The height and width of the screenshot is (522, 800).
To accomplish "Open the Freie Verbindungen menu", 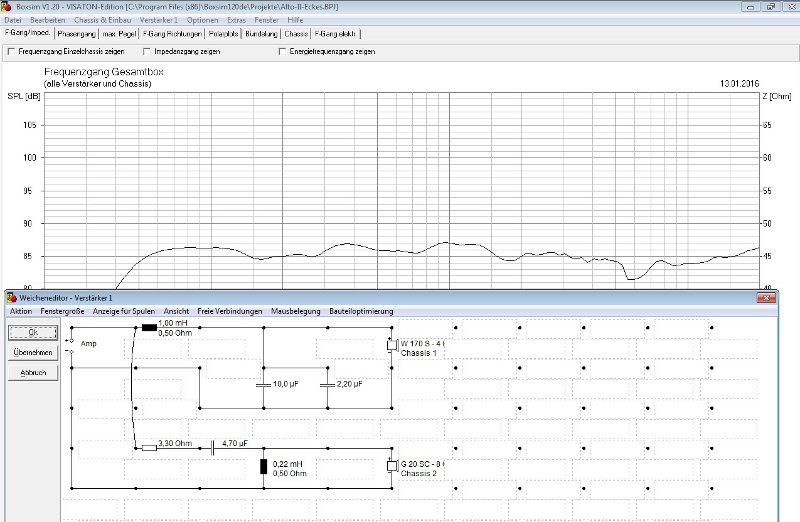I will tap(230, 311).
